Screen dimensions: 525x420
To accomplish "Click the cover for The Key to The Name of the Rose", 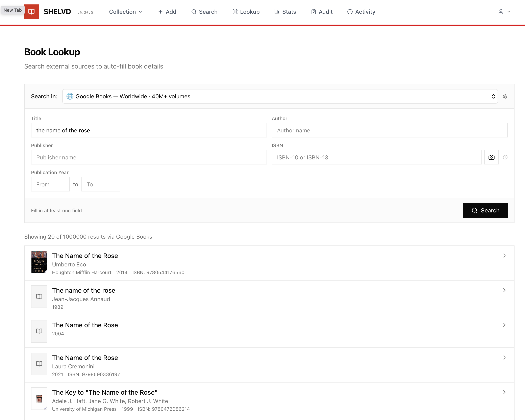I will point(39,399).
